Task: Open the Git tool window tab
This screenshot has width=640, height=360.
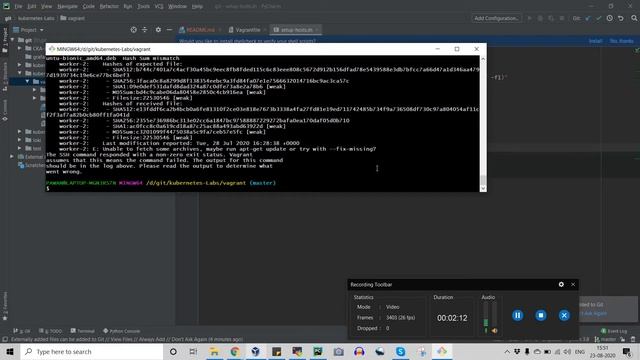Action: [x=22, y=331]
